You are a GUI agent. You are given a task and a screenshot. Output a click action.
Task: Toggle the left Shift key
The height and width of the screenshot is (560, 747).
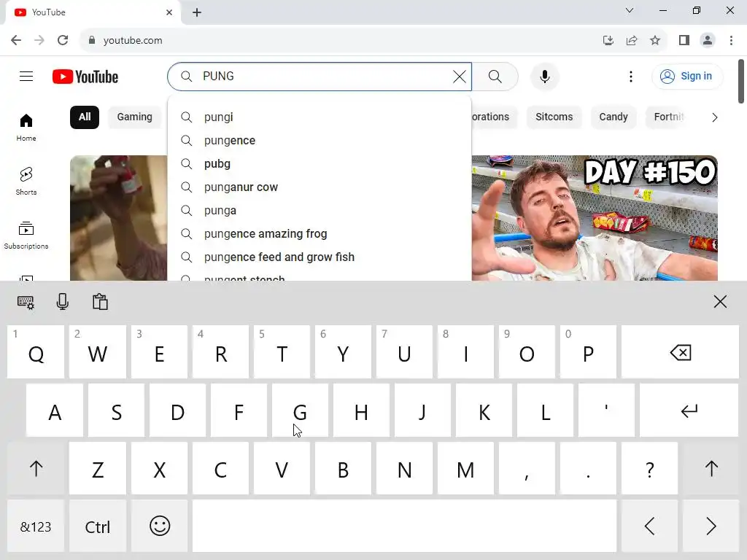[36, 469]
